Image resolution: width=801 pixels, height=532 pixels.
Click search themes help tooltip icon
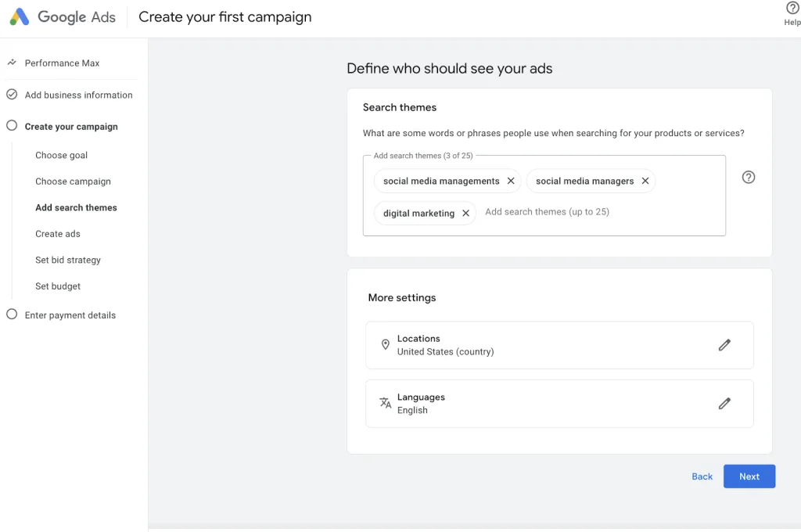point(749,178)
